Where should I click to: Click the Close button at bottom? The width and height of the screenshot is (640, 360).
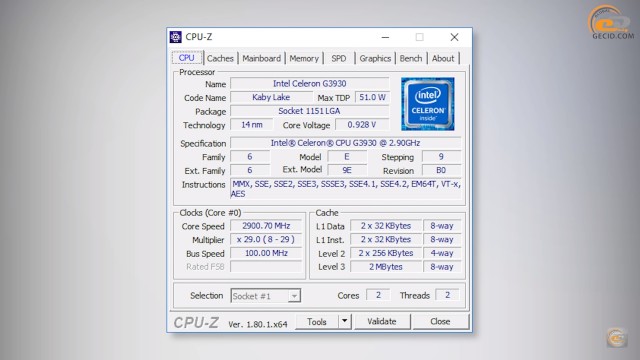(440, 322)
